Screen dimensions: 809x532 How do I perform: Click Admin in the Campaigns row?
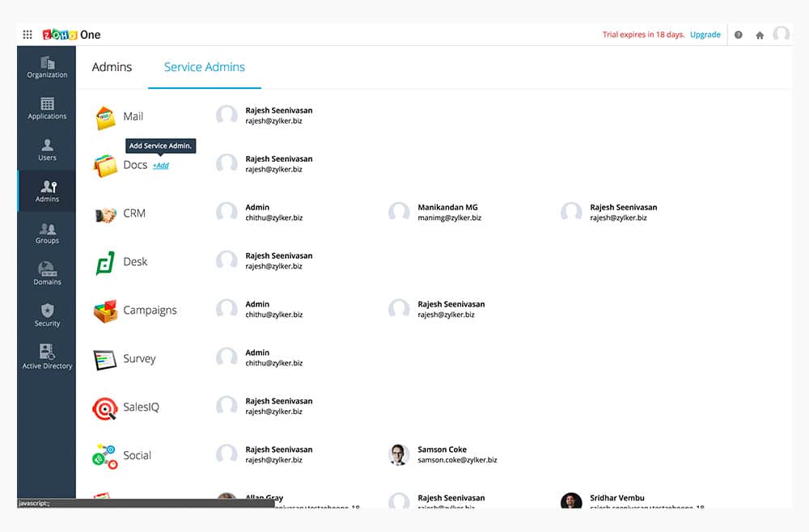[x=257, y=304]
